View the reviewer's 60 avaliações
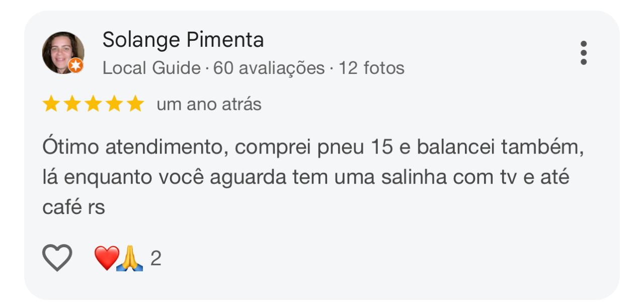644x304 pixels. pos(269,68)
